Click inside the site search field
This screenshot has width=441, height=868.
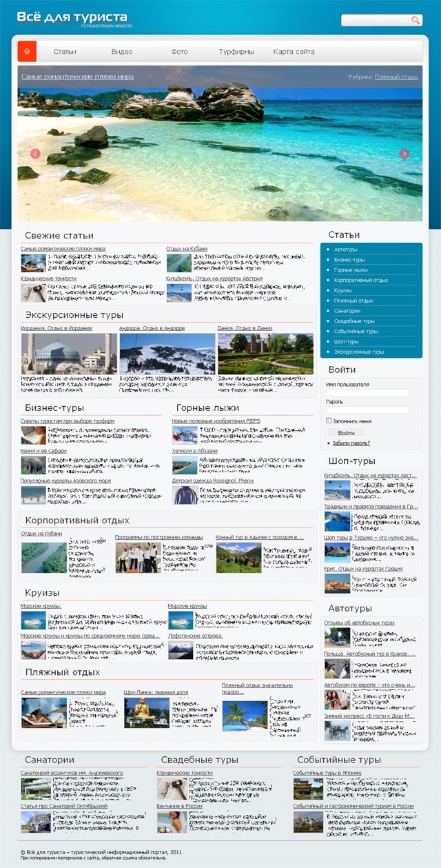[x=376, y=20]
